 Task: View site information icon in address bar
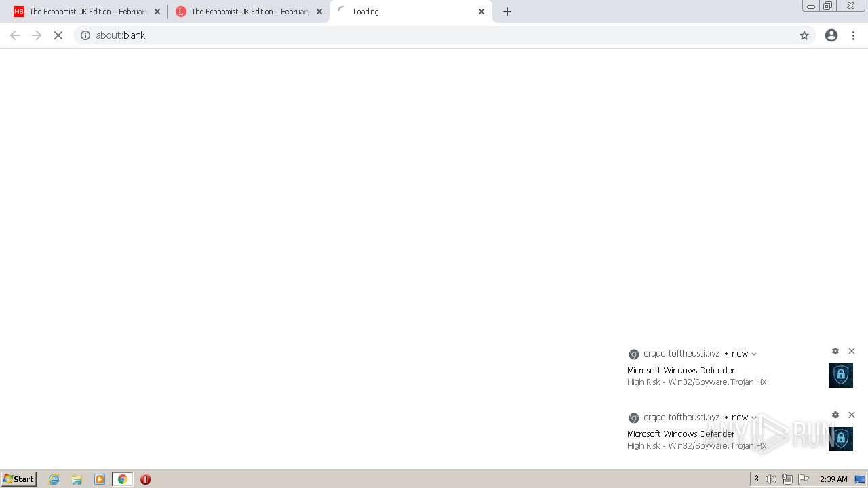coord(85,35)
